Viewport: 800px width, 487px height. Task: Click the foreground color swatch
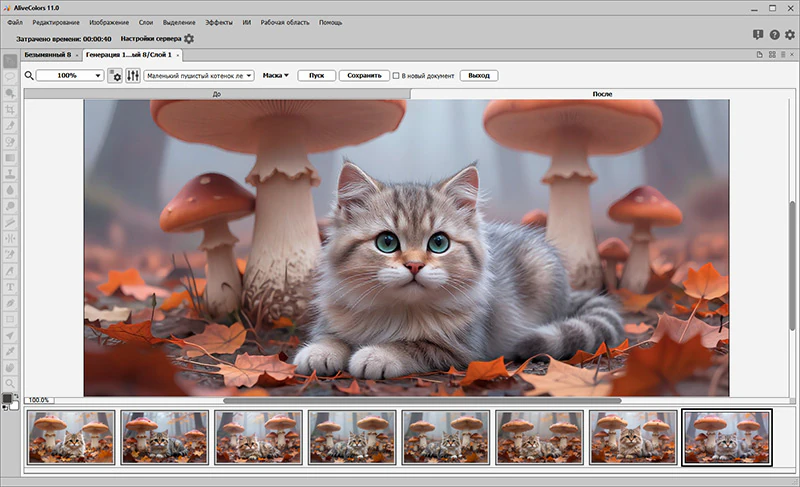(x=7, y=398)
